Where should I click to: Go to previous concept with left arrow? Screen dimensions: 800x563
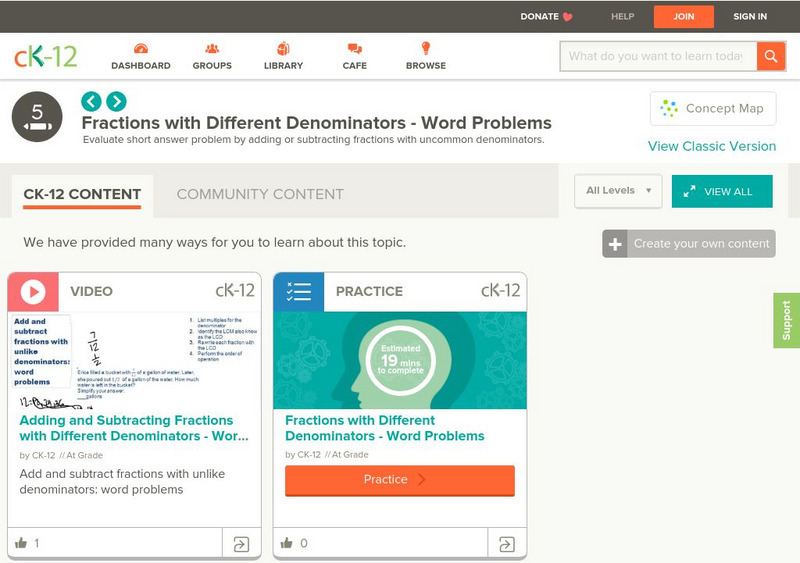coord(91,101)
